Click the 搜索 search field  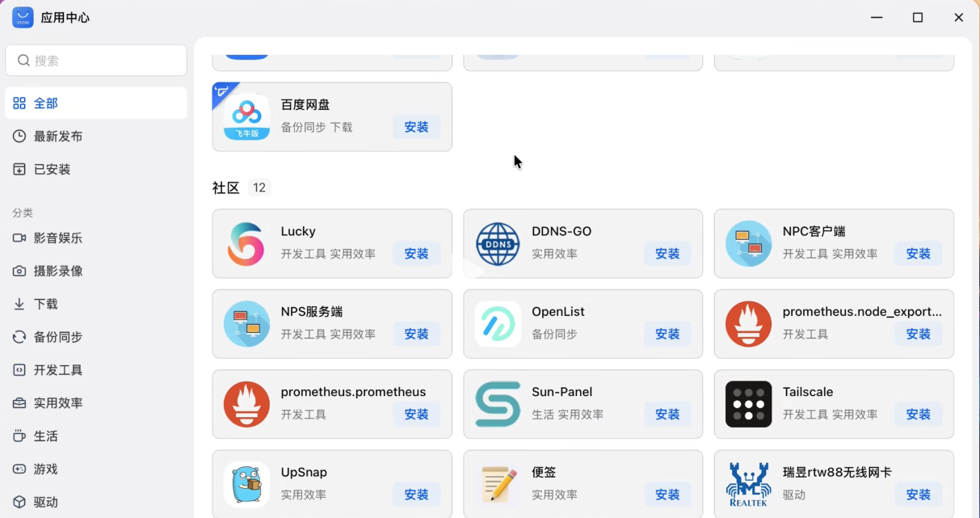click(x=95, y=61)
